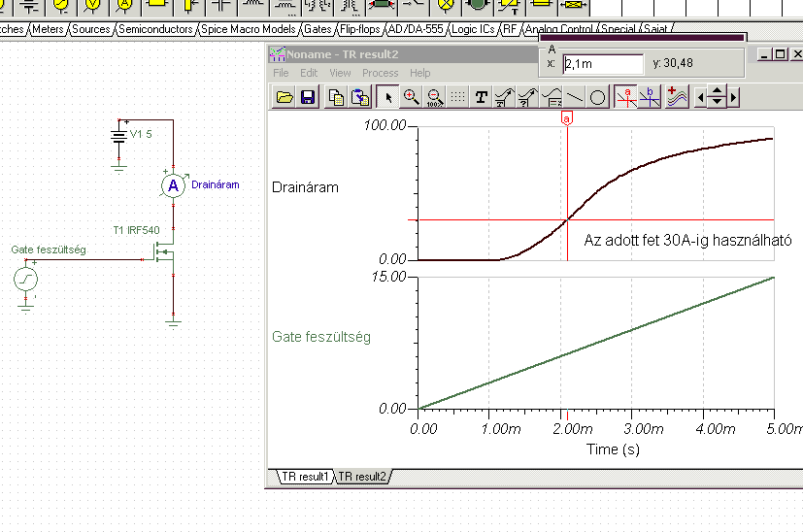Select the pointer arrow tool
Viewport: 803px width, 532px height.
[387, 97]
